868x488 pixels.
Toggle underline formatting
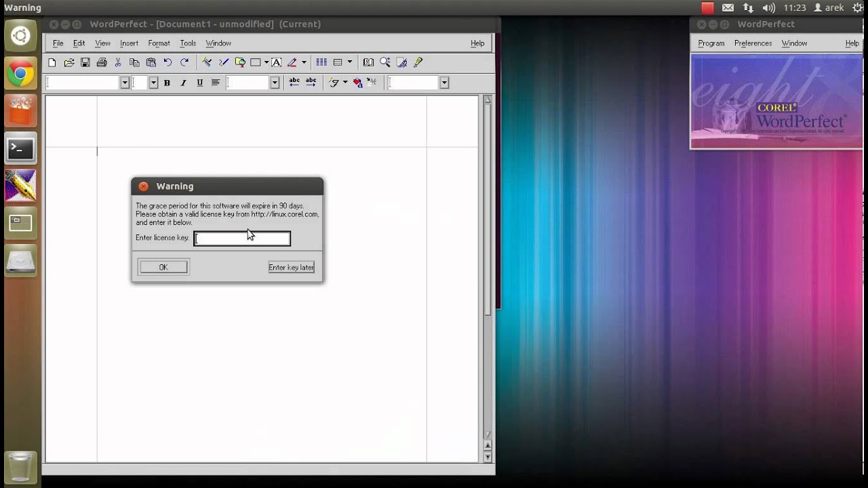coord(199,83)
